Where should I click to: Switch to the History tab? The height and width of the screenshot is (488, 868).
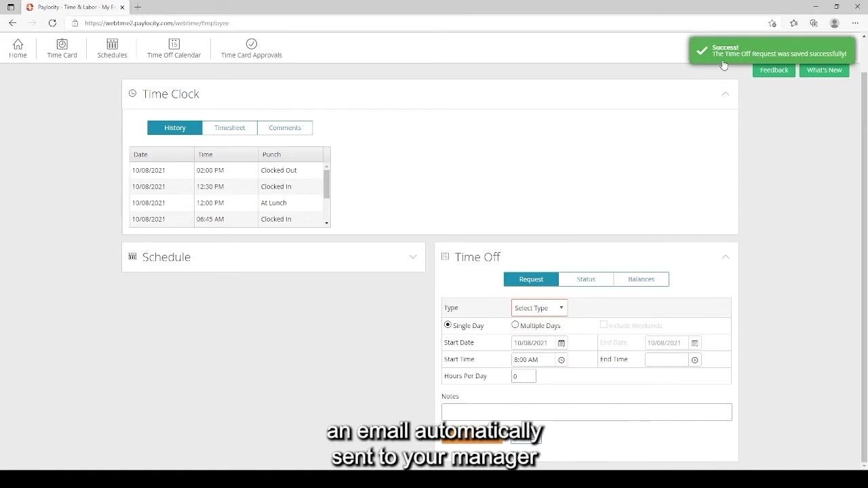[x=175, y=127]
